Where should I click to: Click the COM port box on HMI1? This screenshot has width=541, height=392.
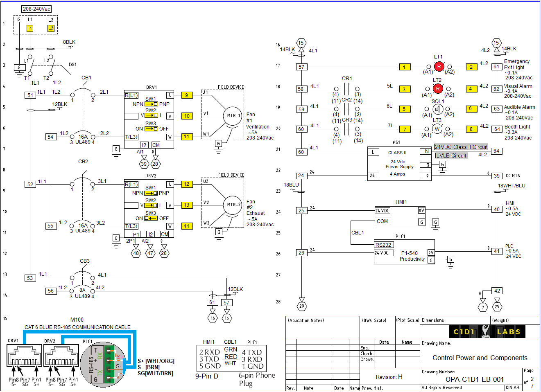(383, 221)
